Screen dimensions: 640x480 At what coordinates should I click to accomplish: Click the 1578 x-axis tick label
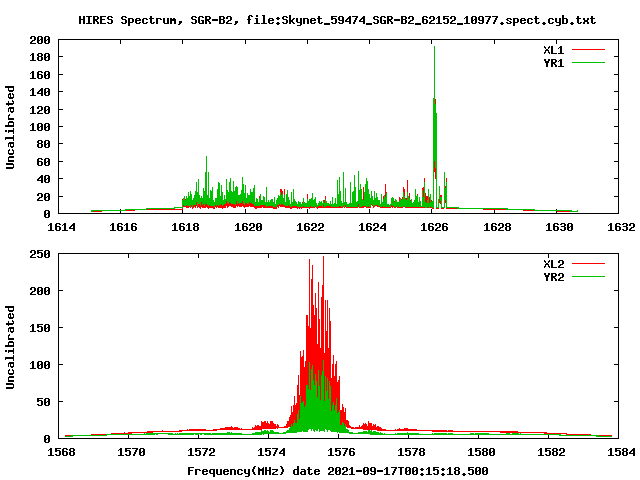pyautogui.click(x=411, y=452)
